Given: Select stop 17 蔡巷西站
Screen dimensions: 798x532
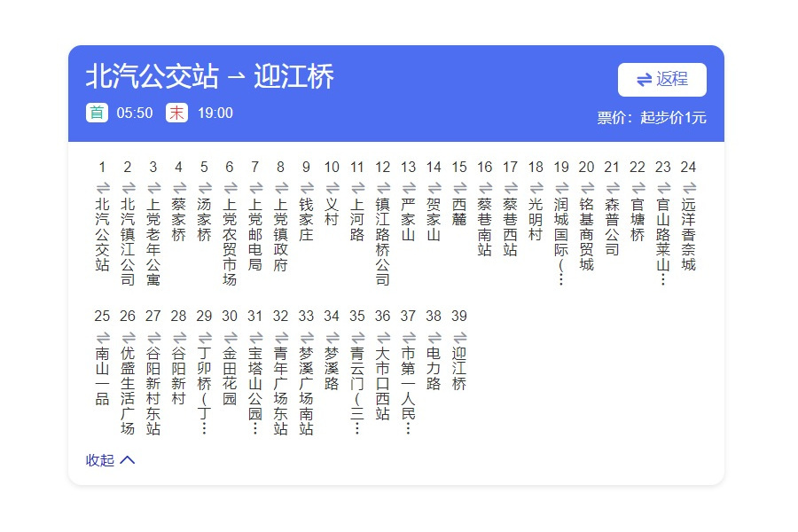Looking at the screenshot, I should click(x=510, y=227).
